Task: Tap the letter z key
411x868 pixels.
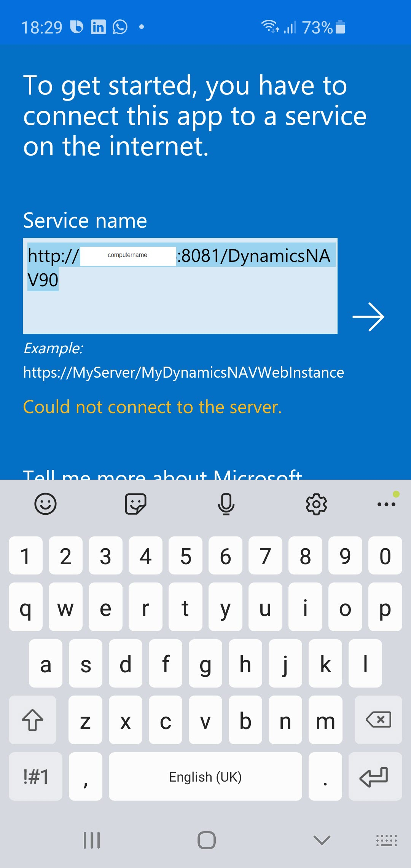Action: pos(86,720)
